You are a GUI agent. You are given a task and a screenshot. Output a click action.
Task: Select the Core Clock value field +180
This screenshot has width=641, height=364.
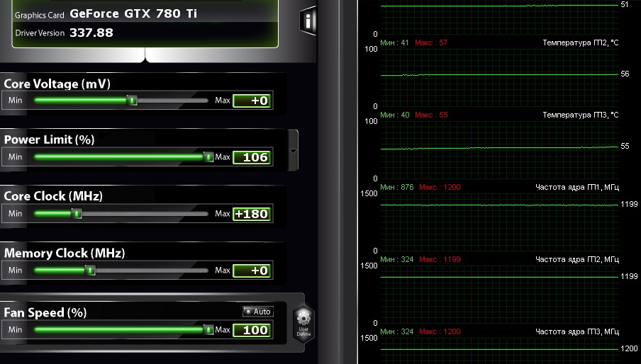point(252,214)
